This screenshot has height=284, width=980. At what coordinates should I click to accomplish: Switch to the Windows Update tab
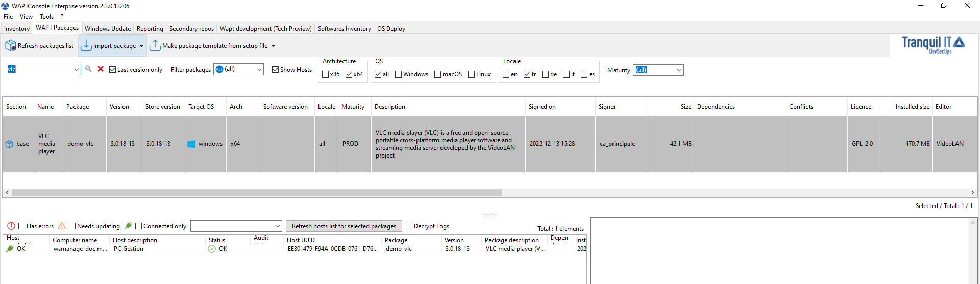pos(107,29)
